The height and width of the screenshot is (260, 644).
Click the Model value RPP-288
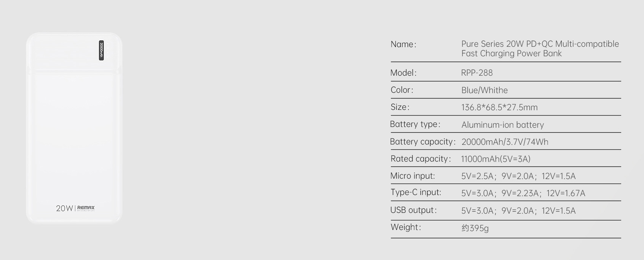(477, 73)
